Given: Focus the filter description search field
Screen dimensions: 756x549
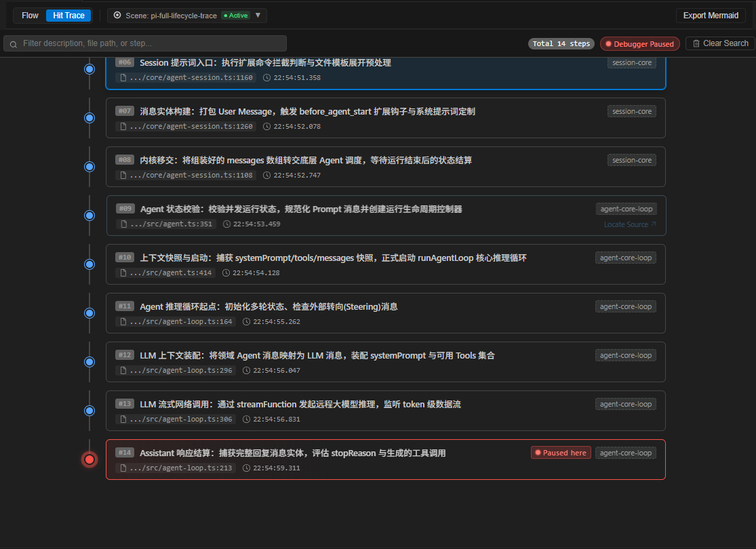Looking at the screenshot, I should pos(145,43).
